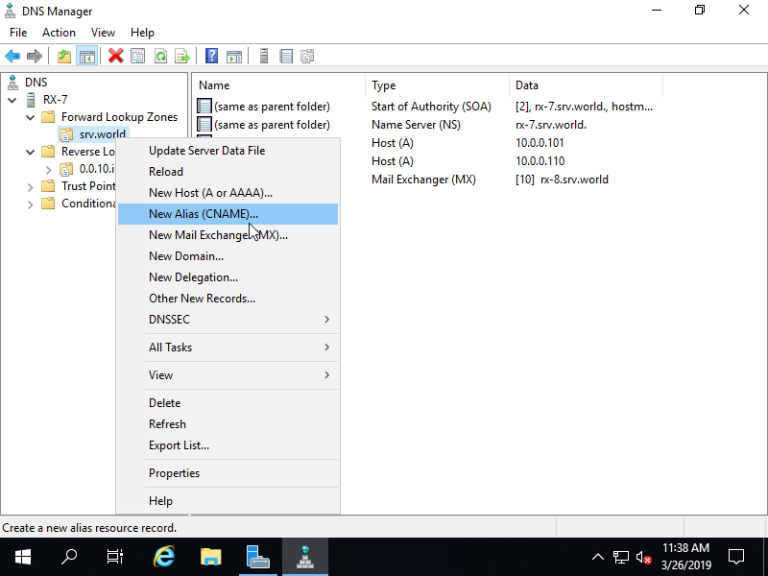This screenshot has height=576, width=768.
Task: Click the blue Back arrow in toolbar
Action: click(x=13, y=56)
